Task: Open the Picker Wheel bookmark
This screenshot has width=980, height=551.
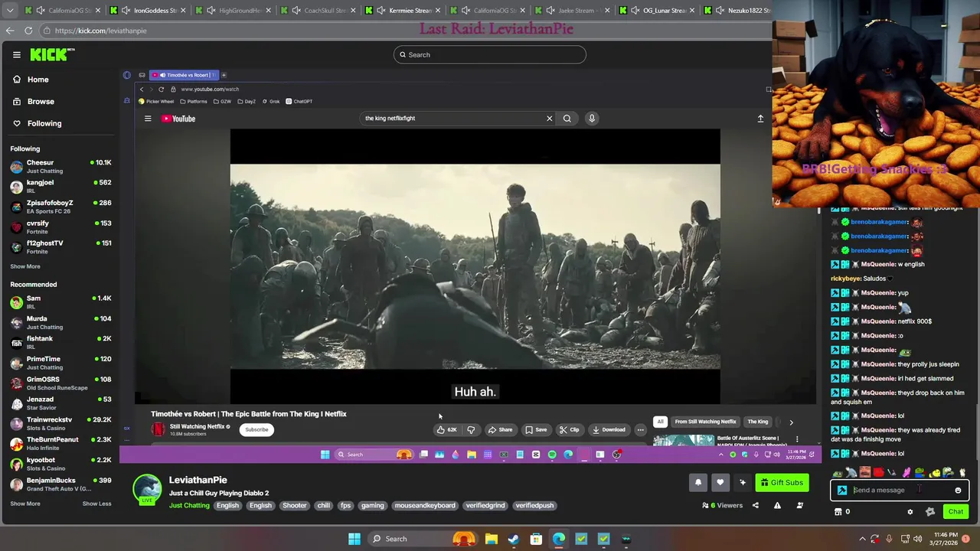Action: tap(156, 101)
